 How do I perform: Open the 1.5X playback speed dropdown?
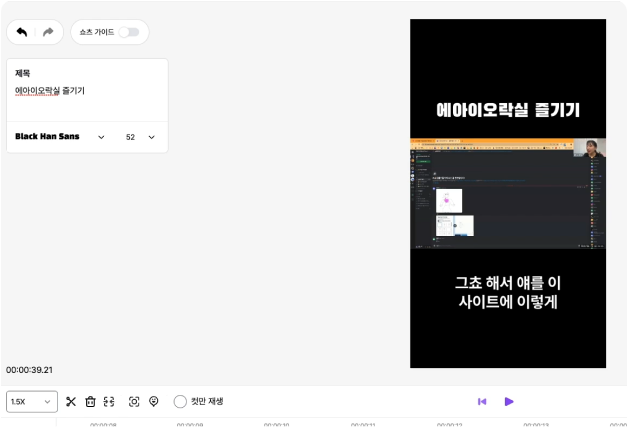click(x=32, y=401)
